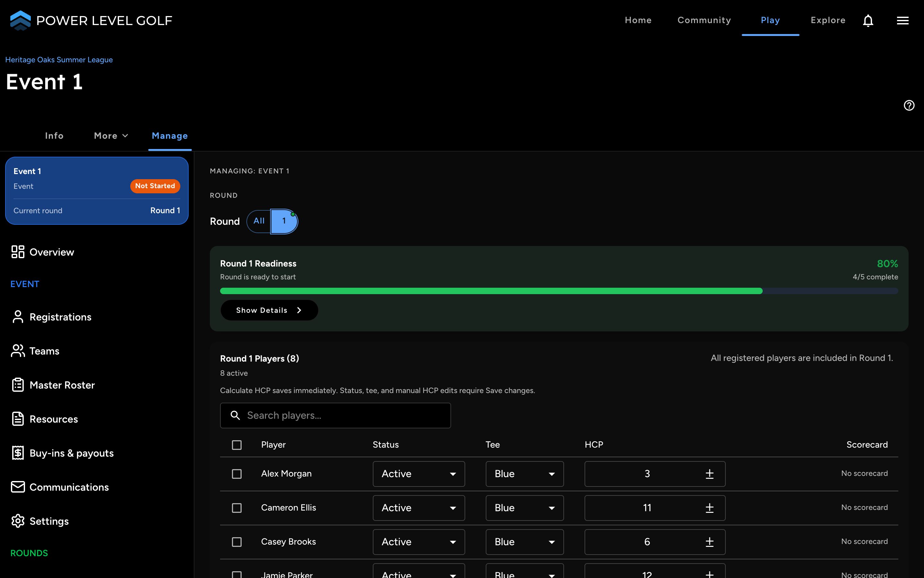The image size is (924, 578).
Task: Check the box for Alex Morgan
Action: click(237, 474)
